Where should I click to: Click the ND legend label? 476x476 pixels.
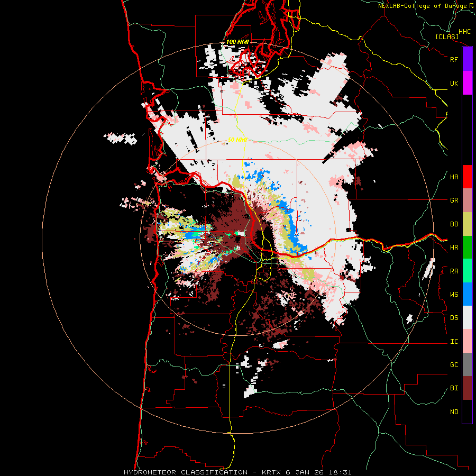tap(454, 412)
